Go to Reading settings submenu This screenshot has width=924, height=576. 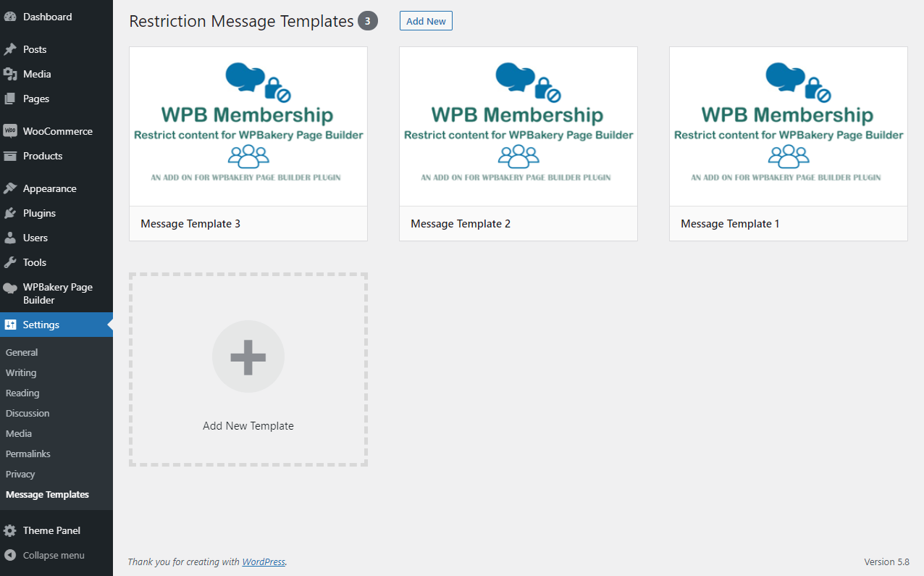(x=22, y=393)
